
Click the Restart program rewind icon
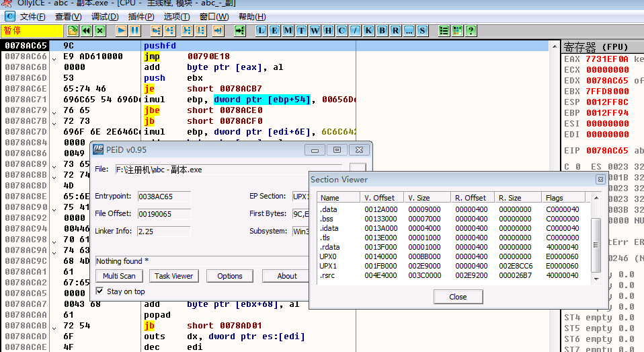click(x=86, y=31)
